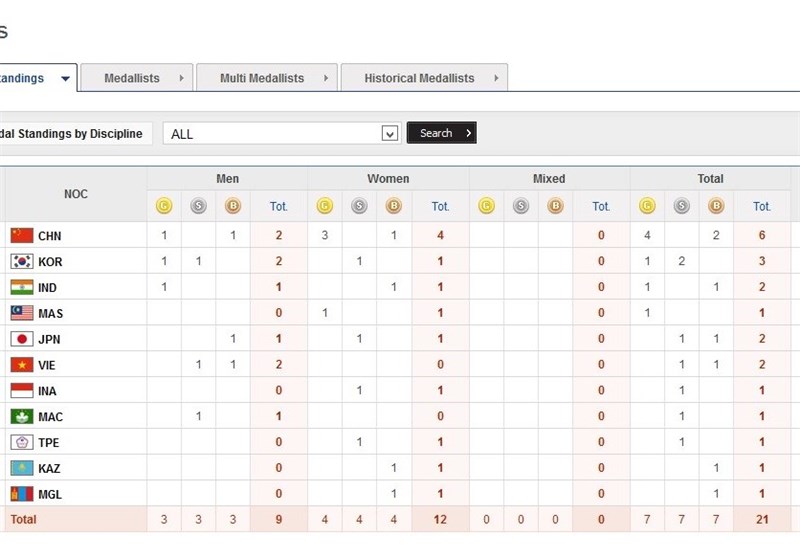The width and height of the screenshot is (800, 557).
Task: Click the India flag icon
Action: pyautogui.click(x=21, y=287)
